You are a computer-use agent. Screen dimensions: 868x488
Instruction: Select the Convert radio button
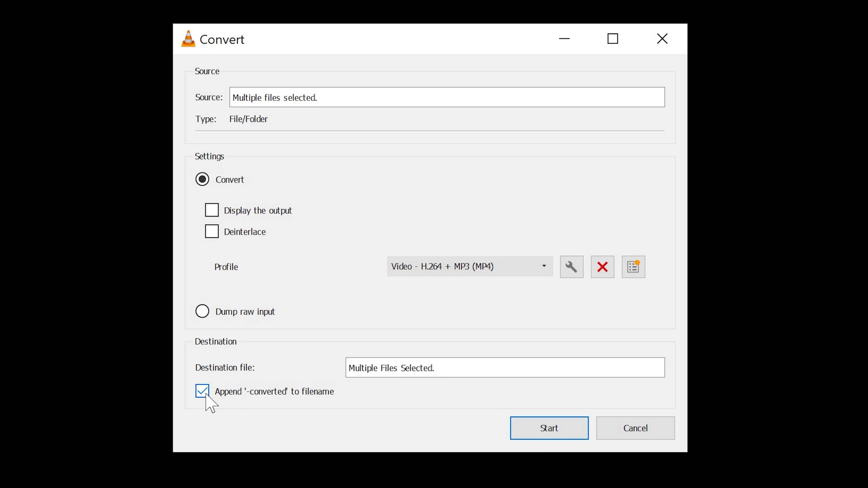click(202, 179)
